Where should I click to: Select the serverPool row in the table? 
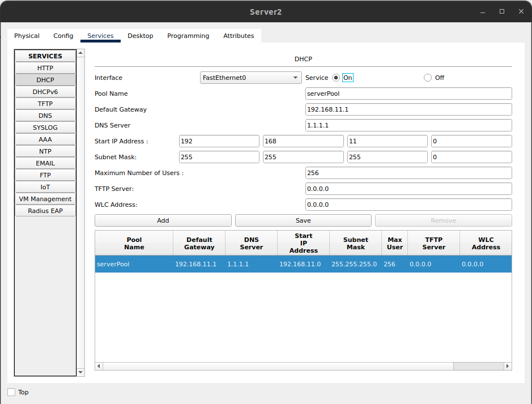[x=227, y=263]
